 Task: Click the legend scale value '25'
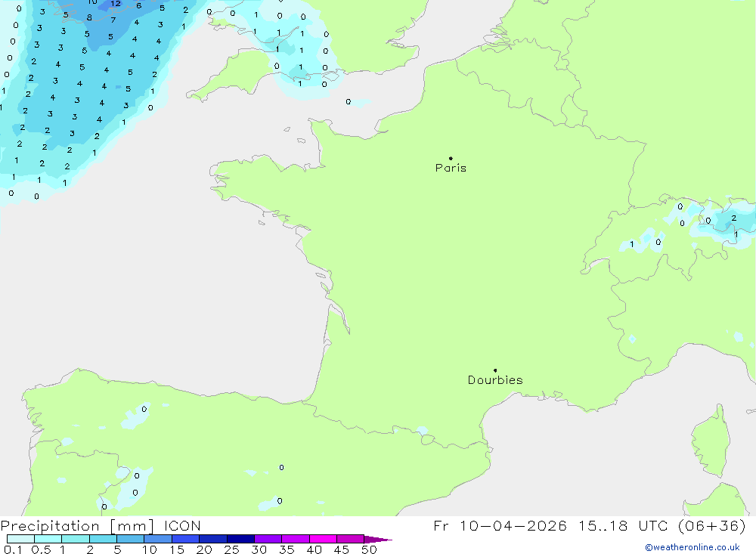point(231,549)
